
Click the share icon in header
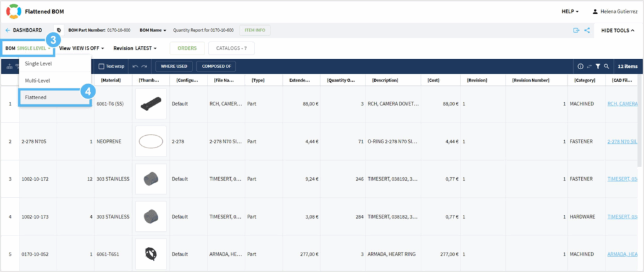587,30
